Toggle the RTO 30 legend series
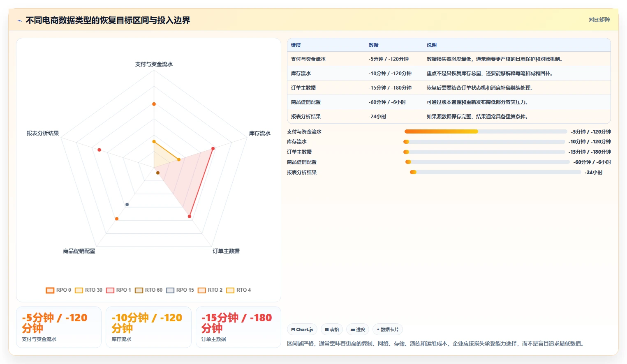This screenshot has width=627, height=364. click(88, 290)
